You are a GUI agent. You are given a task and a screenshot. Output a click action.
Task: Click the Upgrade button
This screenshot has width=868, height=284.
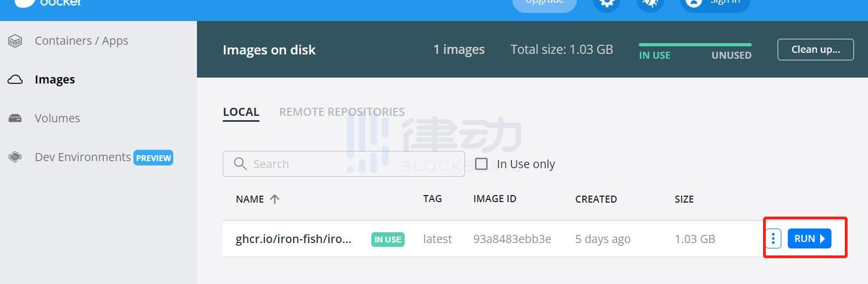544,3
